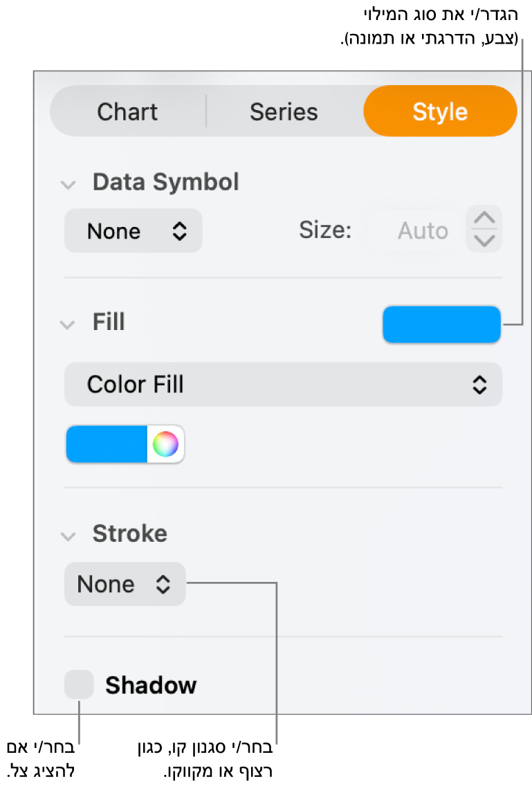Click the Fill section heading

tap(109, 322)
